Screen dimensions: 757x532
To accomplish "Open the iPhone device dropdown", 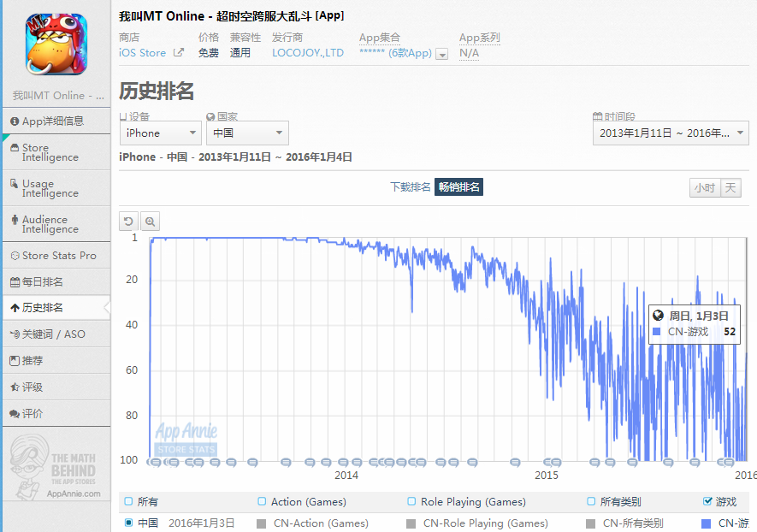I will click(161, 133).
